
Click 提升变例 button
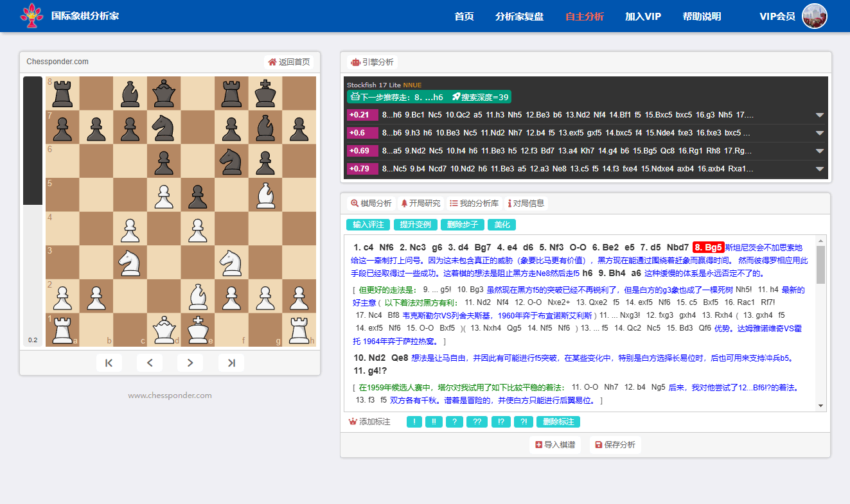[415, 225]
